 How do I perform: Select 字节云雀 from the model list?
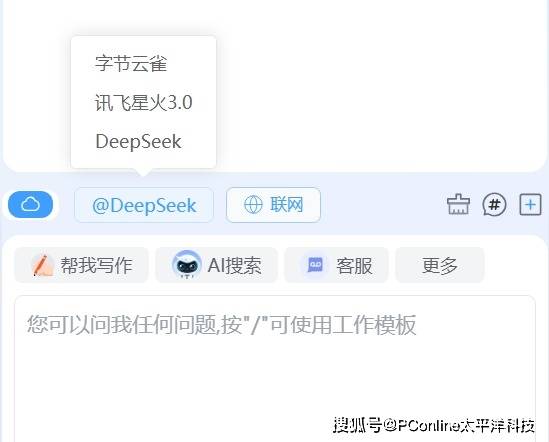[131, 63]
